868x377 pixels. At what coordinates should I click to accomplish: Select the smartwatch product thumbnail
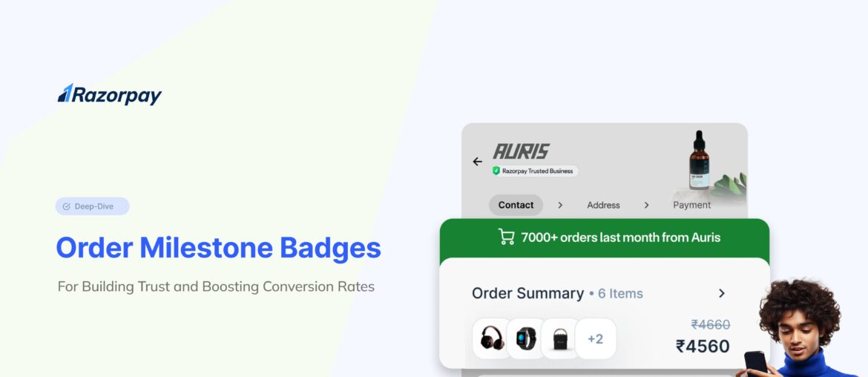point(526,338)
